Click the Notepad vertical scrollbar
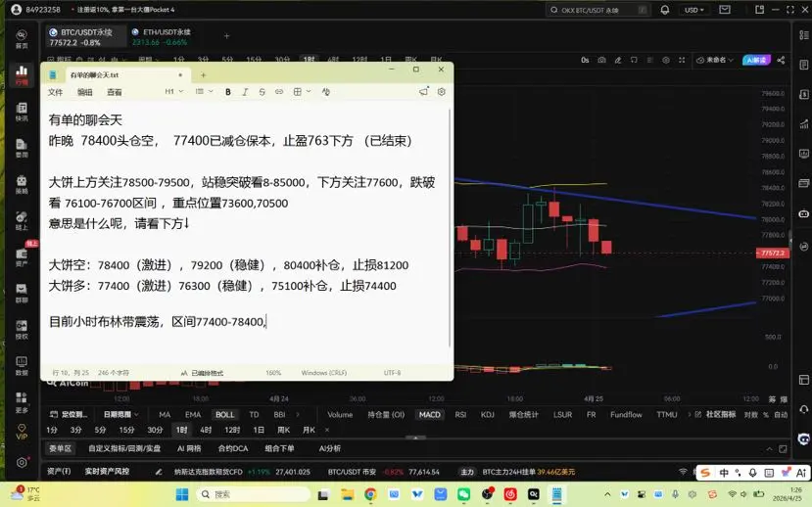 click(450, 228)
